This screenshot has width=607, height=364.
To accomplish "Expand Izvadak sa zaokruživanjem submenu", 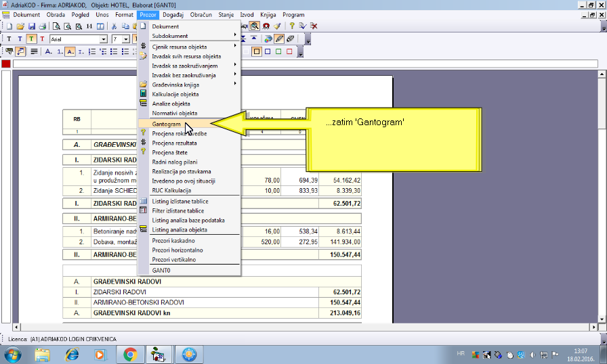I will pyautogui.click(x=189, y=66).
